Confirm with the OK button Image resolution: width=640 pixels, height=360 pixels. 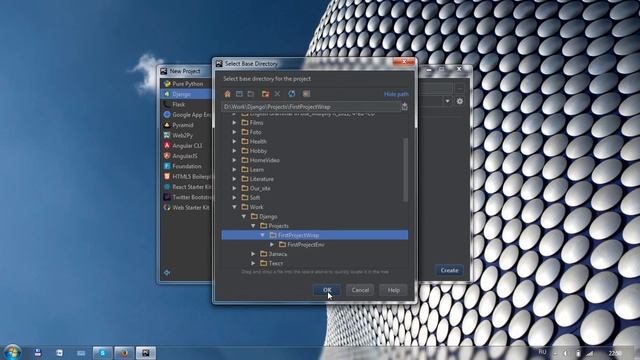coord(327,290)
